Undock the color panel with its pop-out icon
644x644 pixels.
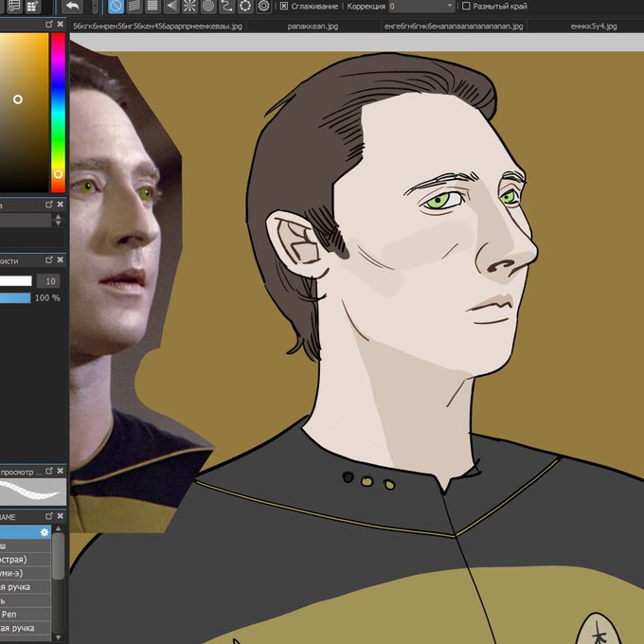[x=49, y=25]
